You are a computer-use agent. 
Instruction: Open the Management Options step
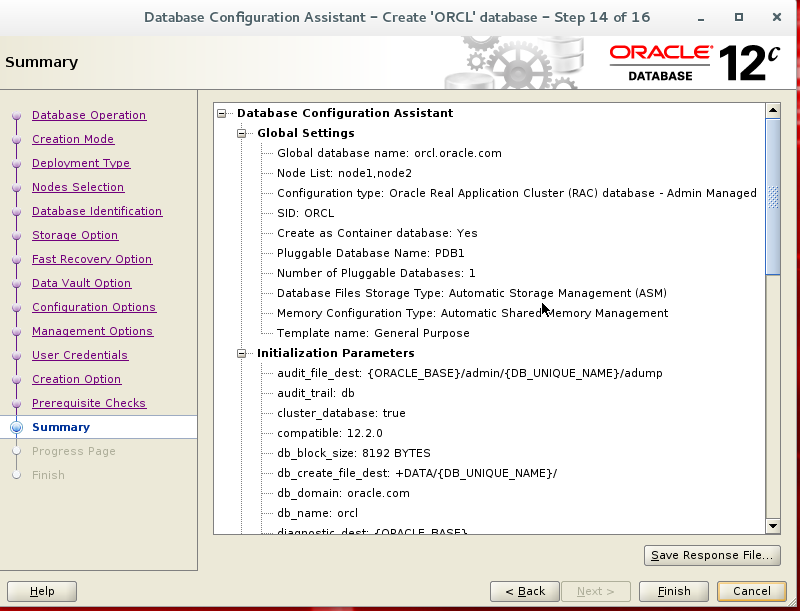[x=92, y=331]
